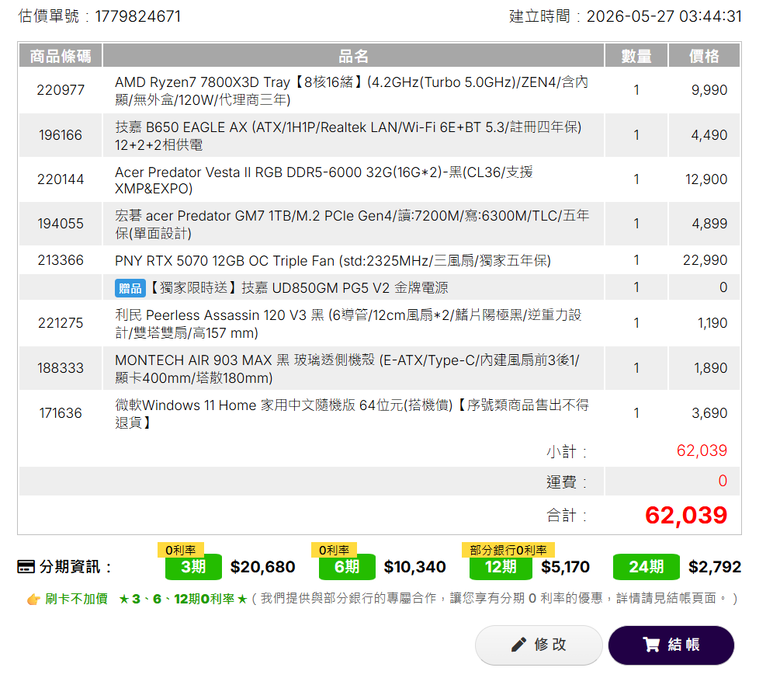Screen dimensions: 780x678
Task: Click the shopping cart icon in 結帳
Action: tap(651, 645)
